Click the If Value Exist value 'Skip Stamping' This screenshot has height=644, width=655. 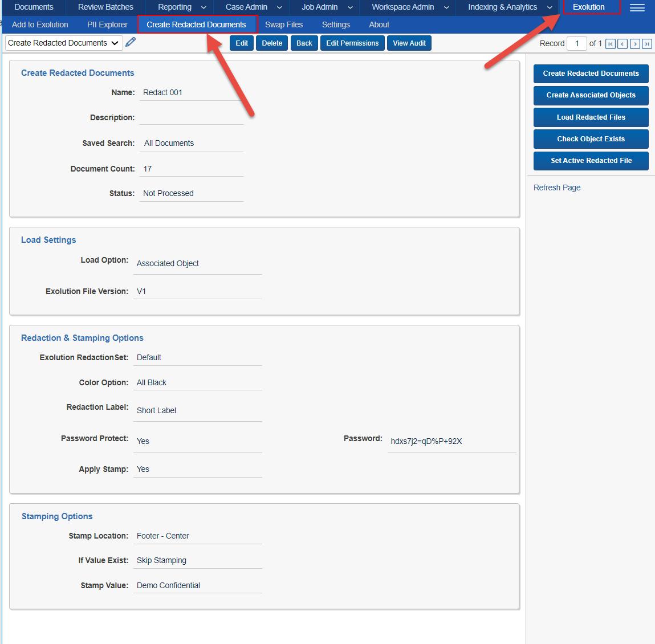(x=161, y=560)
